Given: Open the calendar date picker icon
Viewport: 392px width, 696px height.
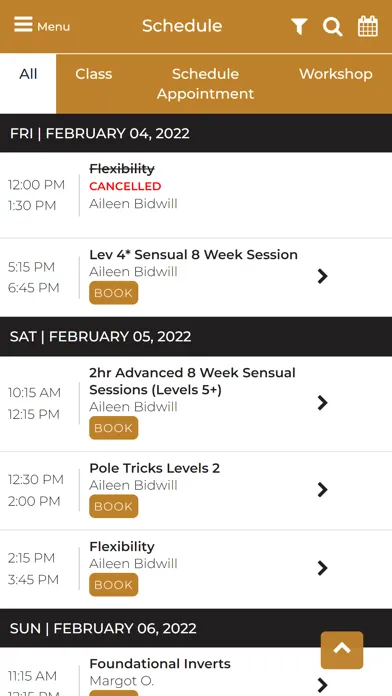Looking at the screenshot, I should click(x=368, y=26).
